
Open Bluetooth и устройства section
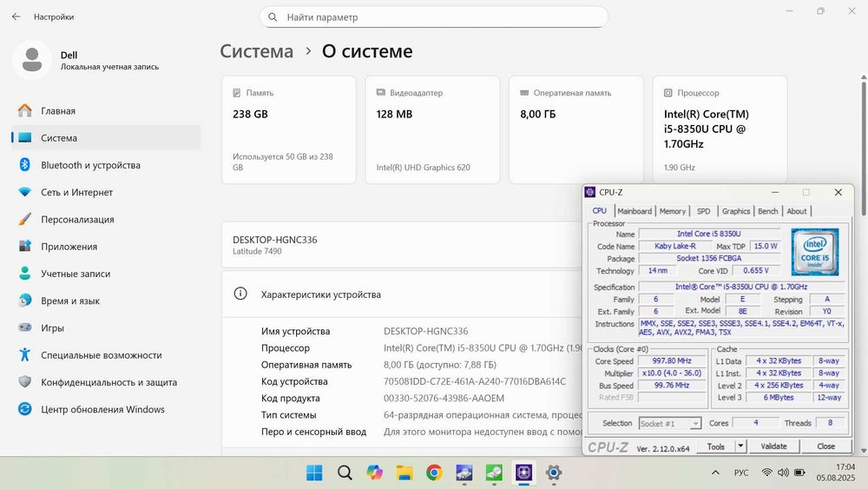105,165
